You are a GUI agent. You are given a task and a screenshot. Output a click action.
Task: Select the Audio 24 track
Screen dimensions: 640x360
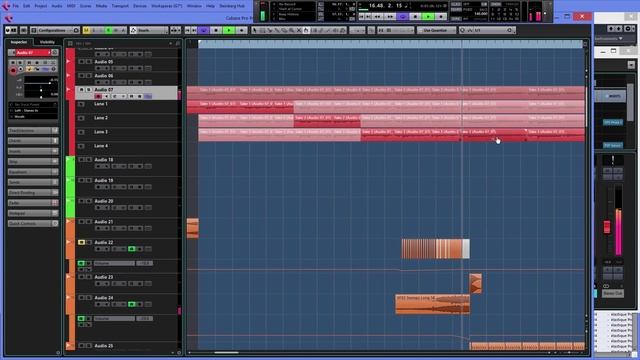[104, 298]
